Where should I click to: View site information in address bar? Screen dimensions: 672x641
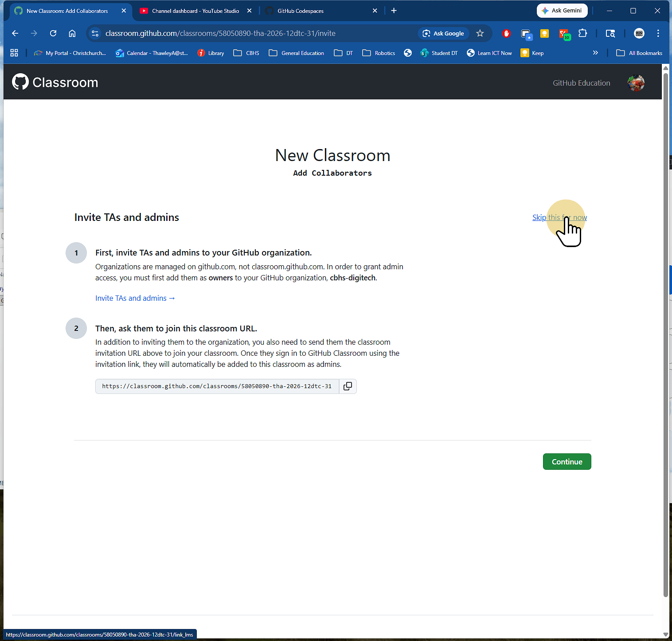(95, 33)
